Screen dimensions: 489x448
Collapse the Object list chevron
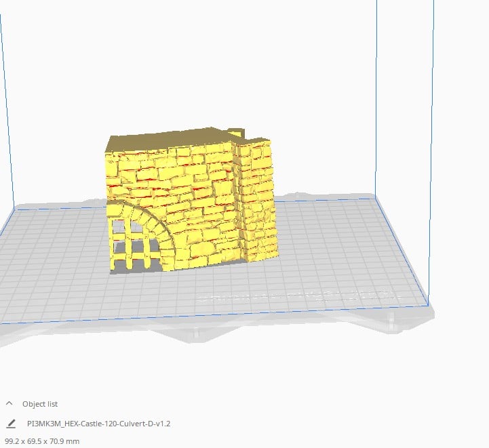9,403
